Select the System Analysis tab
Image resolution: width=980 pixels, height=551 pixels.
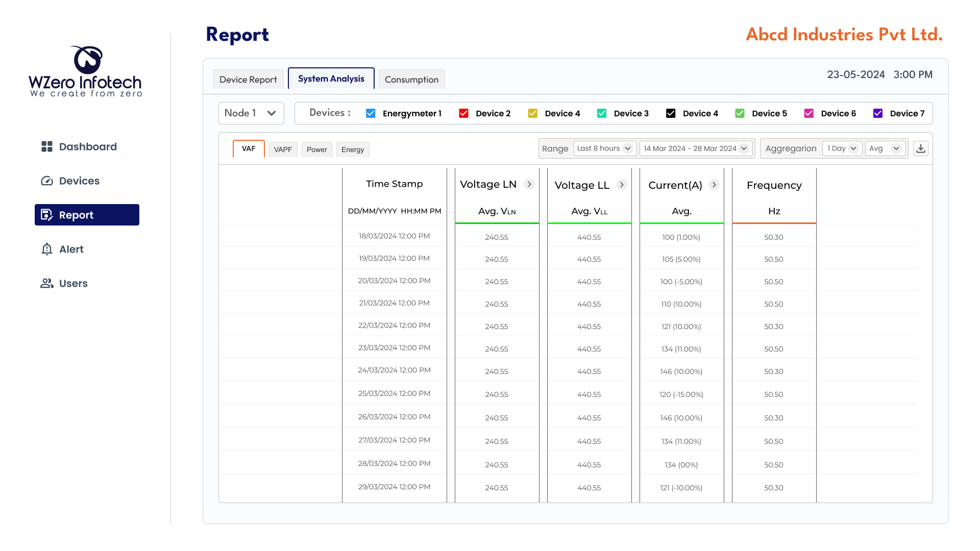pos(331,79)
